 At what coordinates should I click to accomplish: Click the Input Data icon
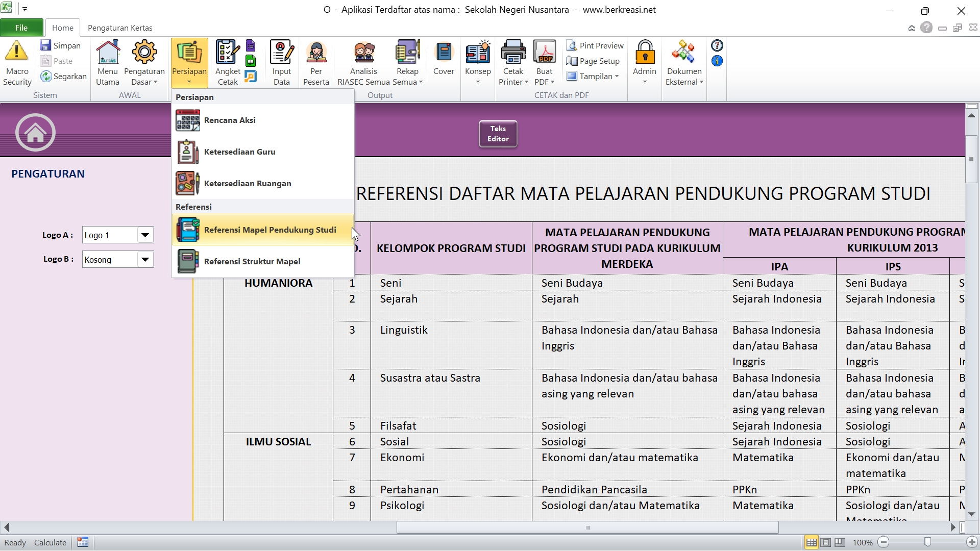coord(281,52)
